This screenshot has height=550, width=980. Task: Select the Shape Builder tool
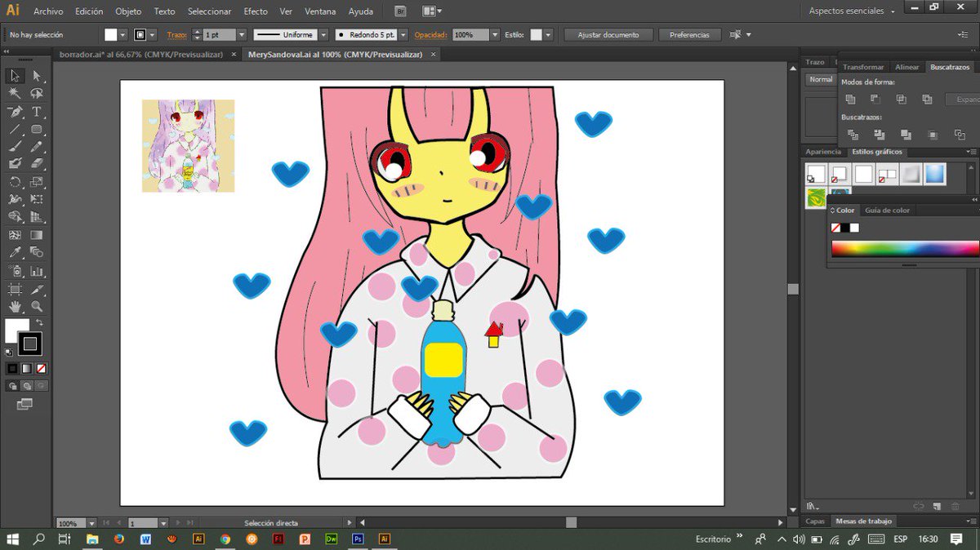pos(15,217)
